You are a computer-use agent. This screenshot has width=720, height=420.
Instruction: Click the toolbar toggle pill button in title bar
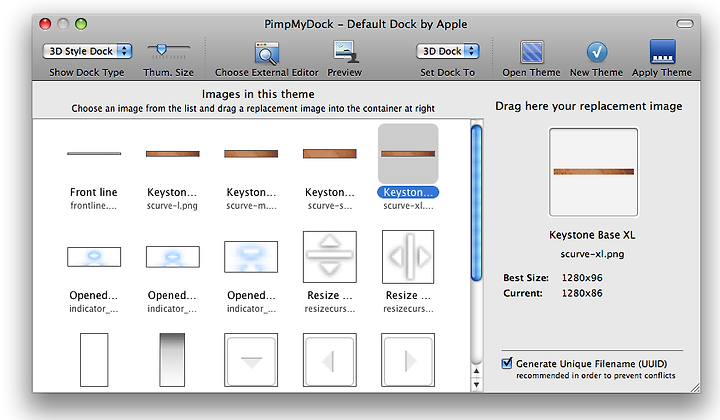coord(685,24)
